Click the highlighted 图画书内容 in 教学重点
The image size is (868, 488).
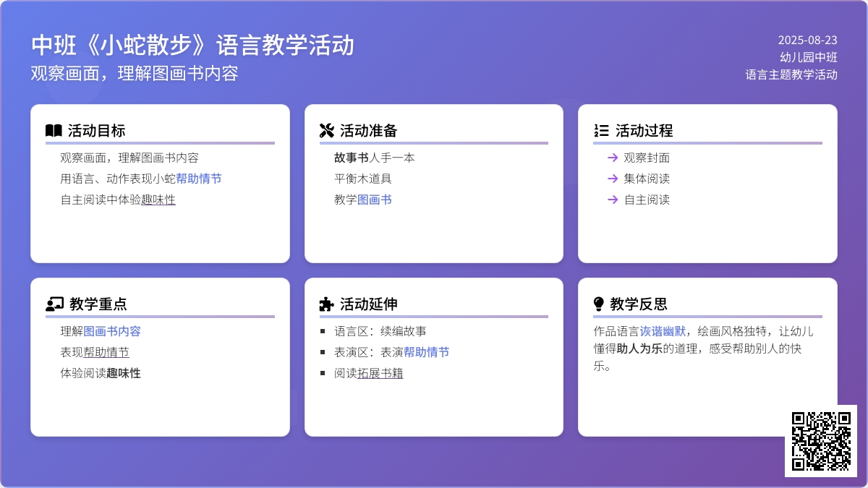pos(112,331)
